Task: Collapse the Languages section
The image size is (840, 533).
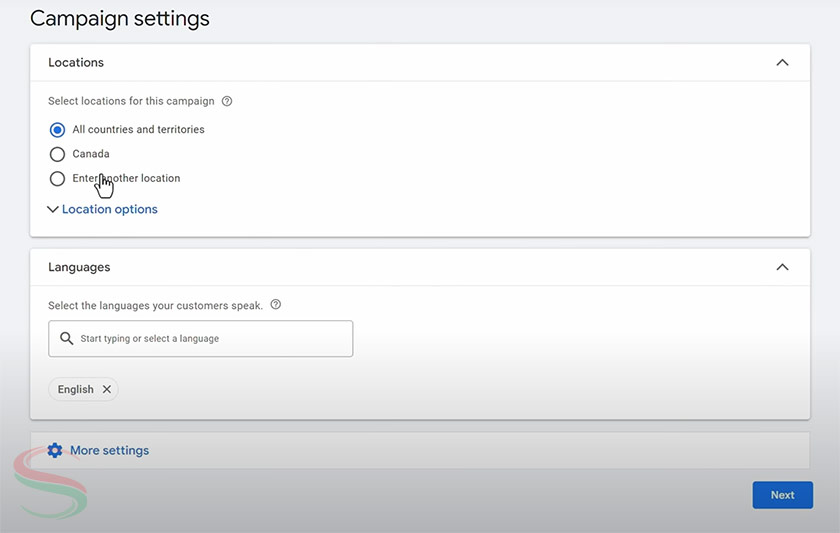Action: click(x=782, y=267)
